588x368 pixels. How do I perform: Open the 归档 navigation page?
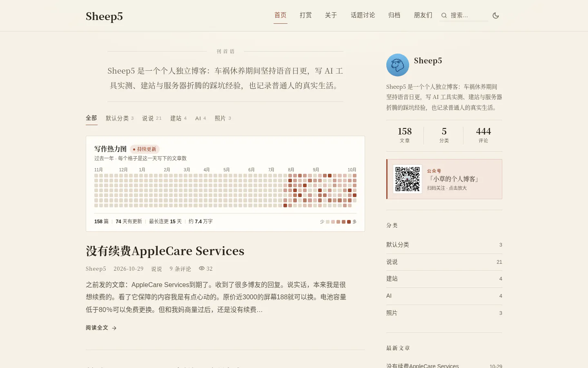(394, 15)
